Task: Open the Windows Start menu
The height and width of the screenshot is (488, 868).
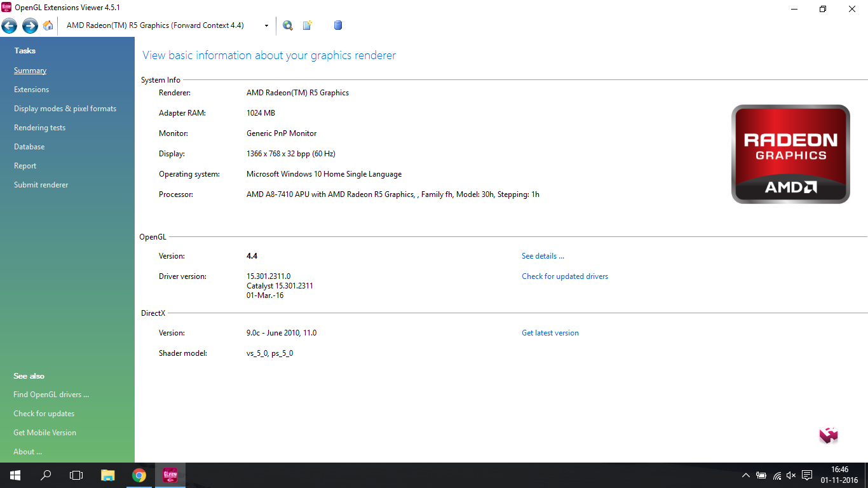Action: 15,475
